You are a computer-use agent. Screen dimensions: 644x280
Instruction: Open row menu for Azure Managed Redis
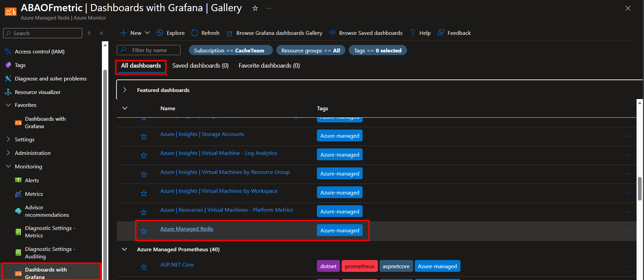[628, 231]
